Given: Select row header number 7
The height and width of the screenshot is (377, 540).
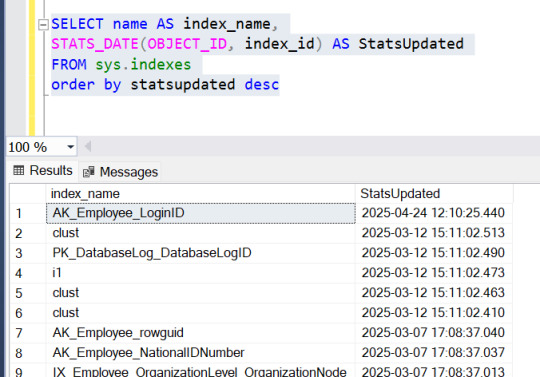Looking at the screenshot, I should [x=28, y=333].
